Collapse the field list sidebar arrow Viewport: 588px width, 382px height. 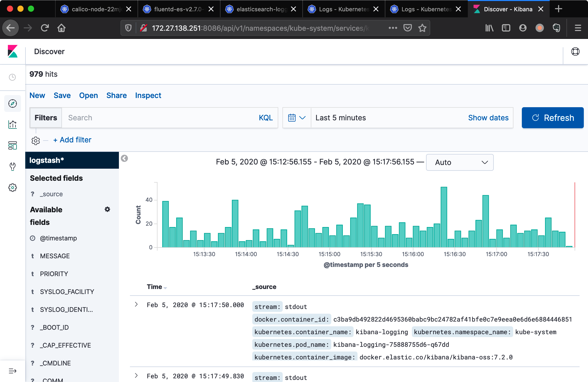click(124, 158)
